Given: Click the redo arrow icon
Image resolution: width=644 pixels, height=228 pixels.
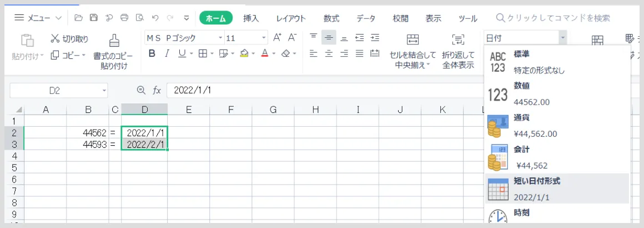Looking at the screenshot, I should [170, 18].
